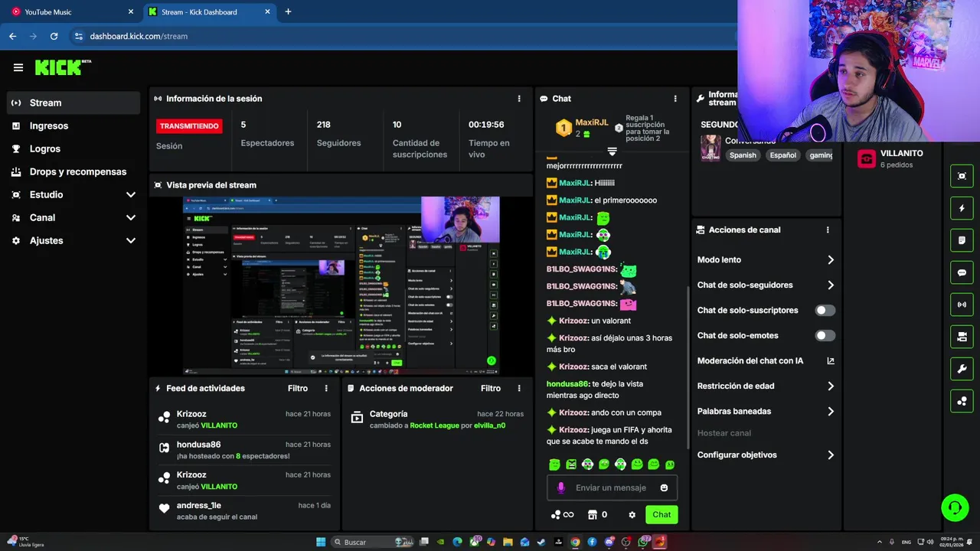The image size is (980, 551).
Task: Click Rocket League link in moderator actions
Action: (x=434, y=425)
